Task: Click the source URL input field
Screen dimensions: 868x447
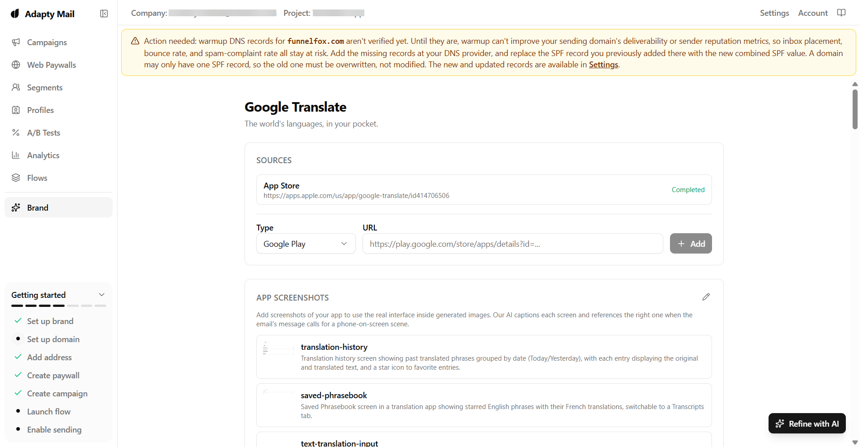Action: 513,244
